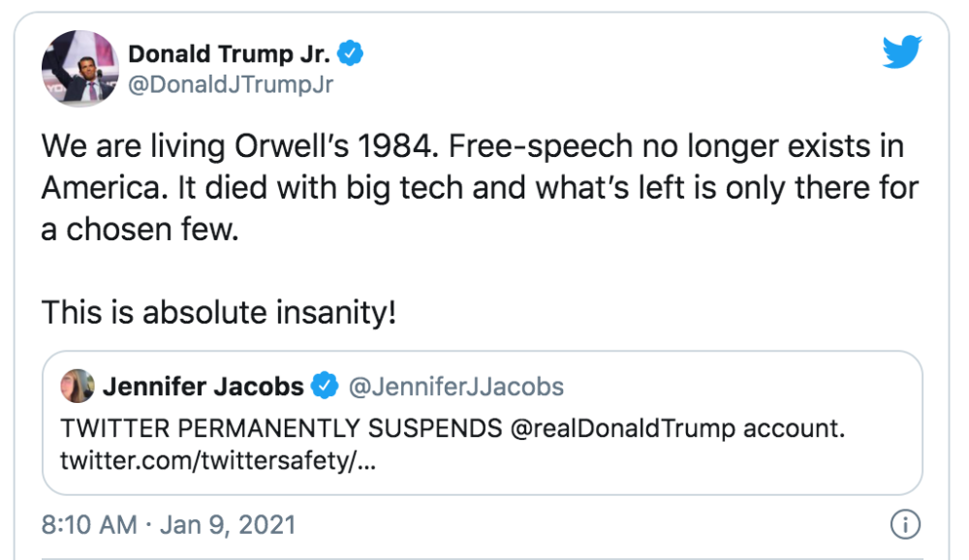Click the 'TWITTER PERMANENTLY SUSPENDS' headline text
The height and width of the screenshot is (560, 969).
click(x=281, y=428)
